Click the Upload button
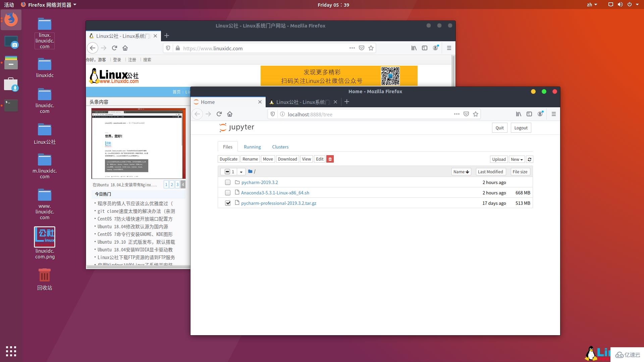Screen dimensions: 644x362 [499, 160]
